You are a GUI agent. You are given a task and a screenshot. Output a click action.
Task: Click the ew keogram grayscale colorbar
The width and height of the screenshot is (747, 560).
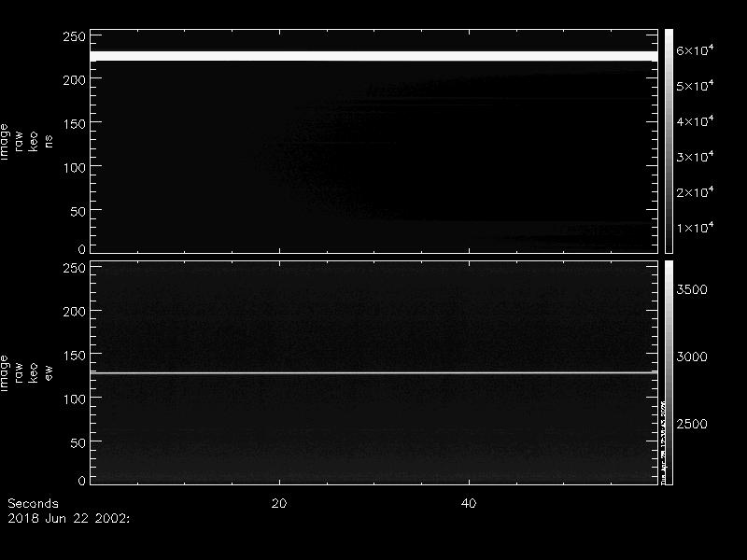[x=669, y=372]
